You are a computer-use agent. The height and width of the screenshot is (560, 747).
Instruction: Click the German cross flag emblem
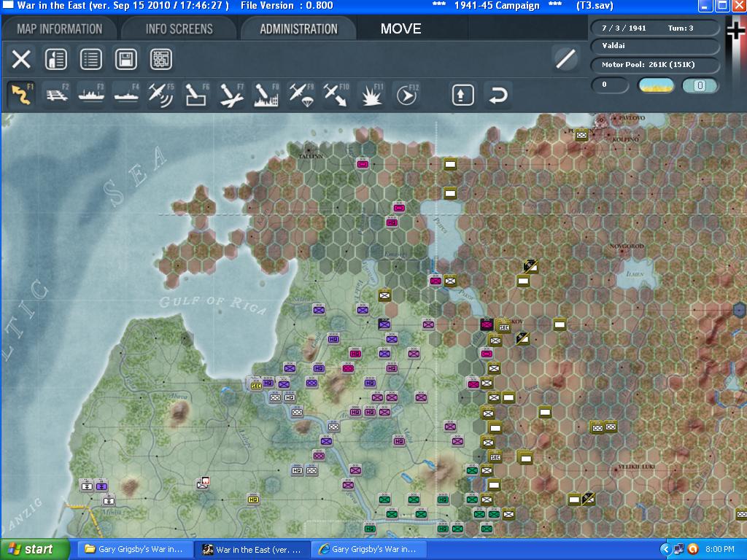tap(735, 32)
